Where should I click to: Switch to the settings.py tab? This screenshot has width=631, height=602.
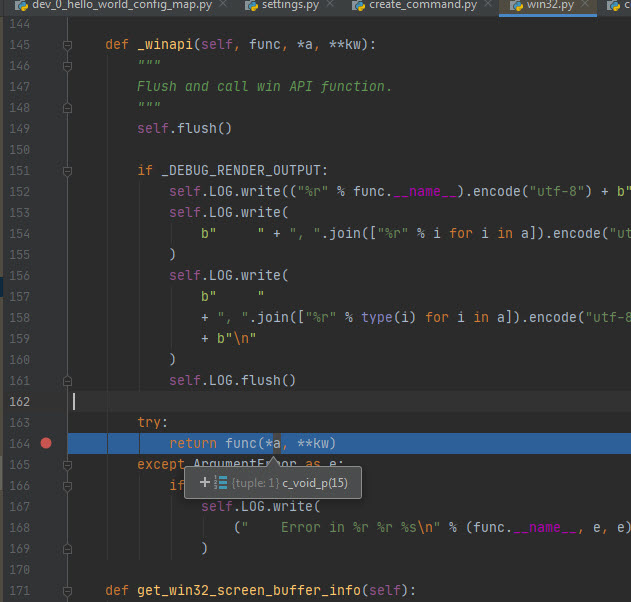[x=290, y=5]
